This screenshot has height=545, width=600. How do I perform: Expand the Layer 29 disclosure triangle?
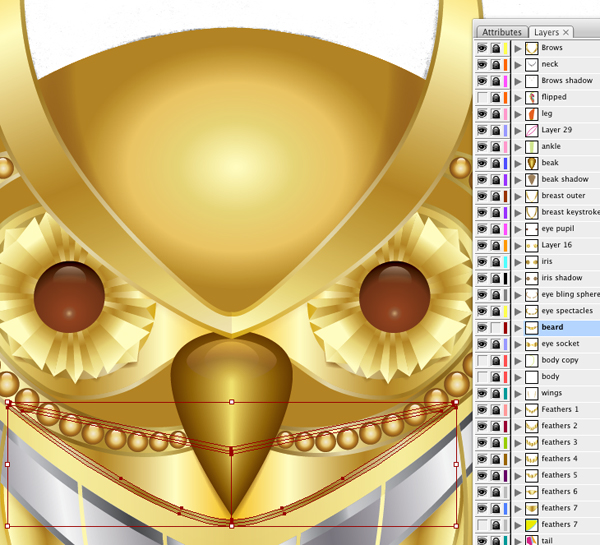[518, 131]
